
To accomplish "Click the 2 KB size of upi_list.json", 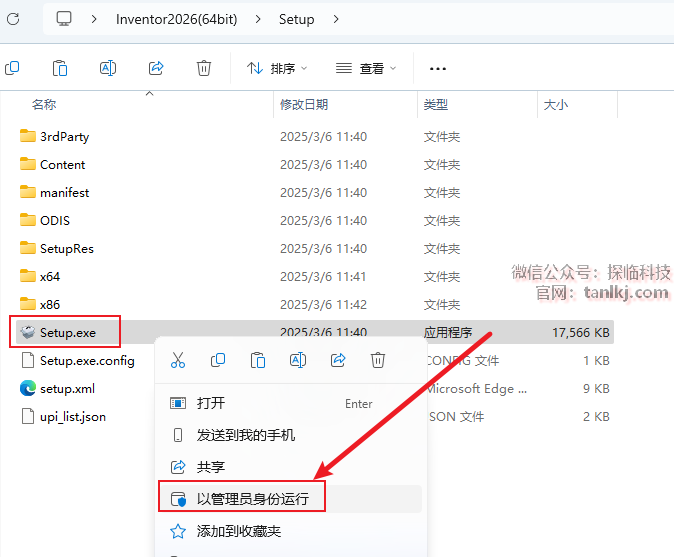I will point(596,416).
